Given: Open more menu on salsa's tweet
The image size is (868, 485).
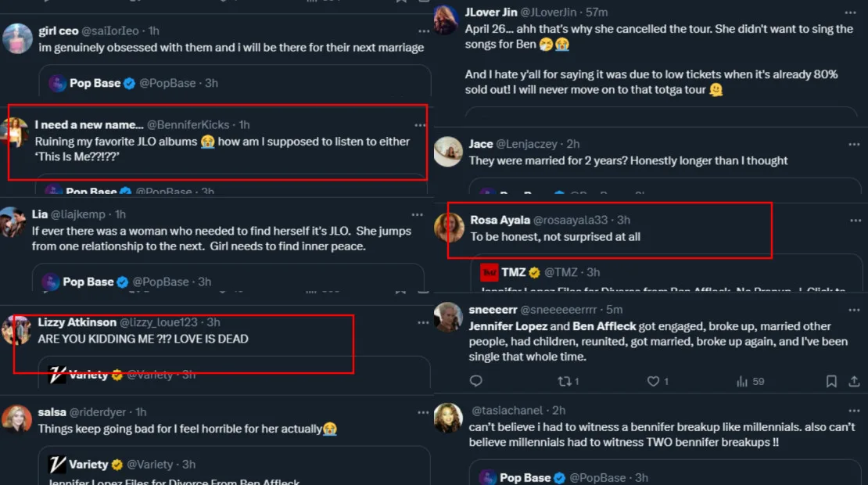Looking at the screenshot, I should coord(424,412).
